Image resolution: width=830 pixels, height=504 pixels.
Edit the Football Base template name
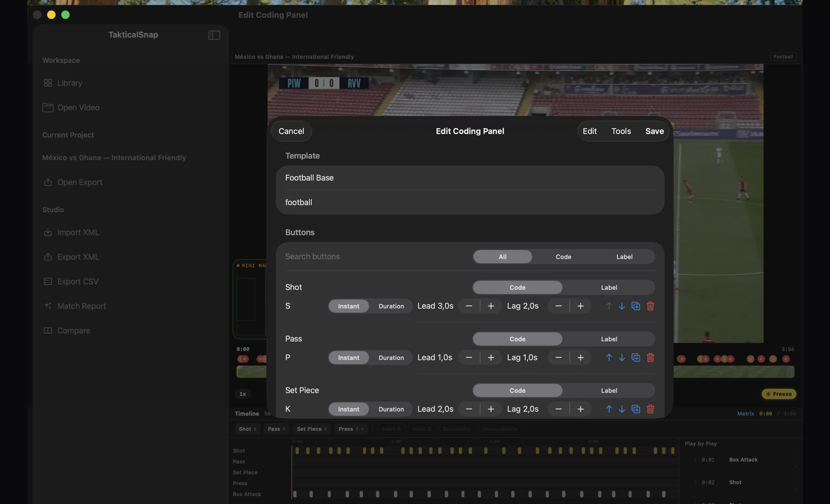470,178
